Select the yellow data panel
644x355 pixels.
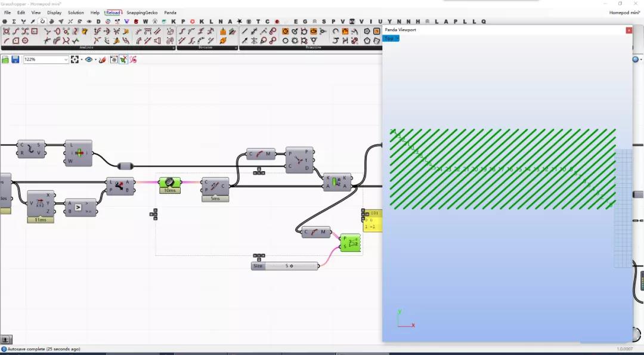[x=372, y=221]
